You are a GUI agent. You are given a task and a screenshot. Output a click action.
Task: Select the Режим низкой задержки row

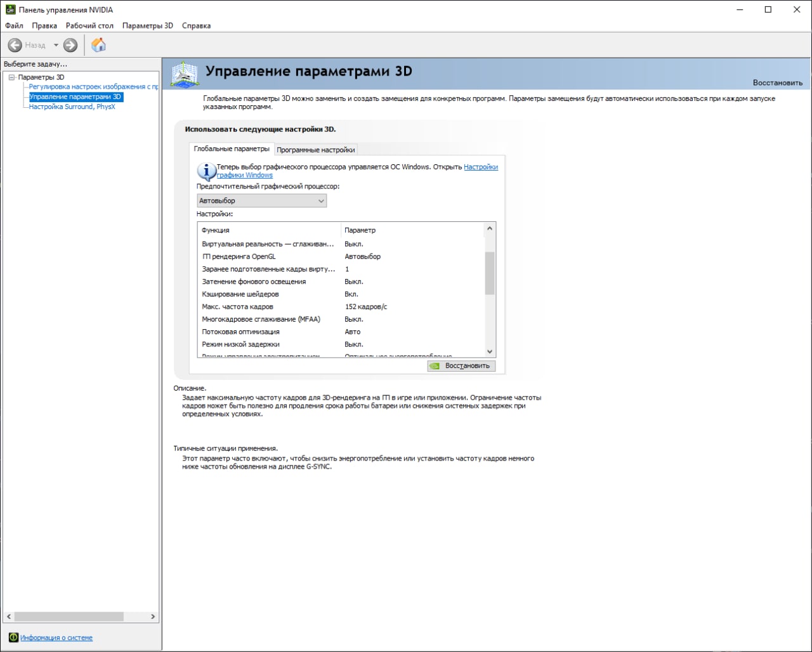(341, 344)
